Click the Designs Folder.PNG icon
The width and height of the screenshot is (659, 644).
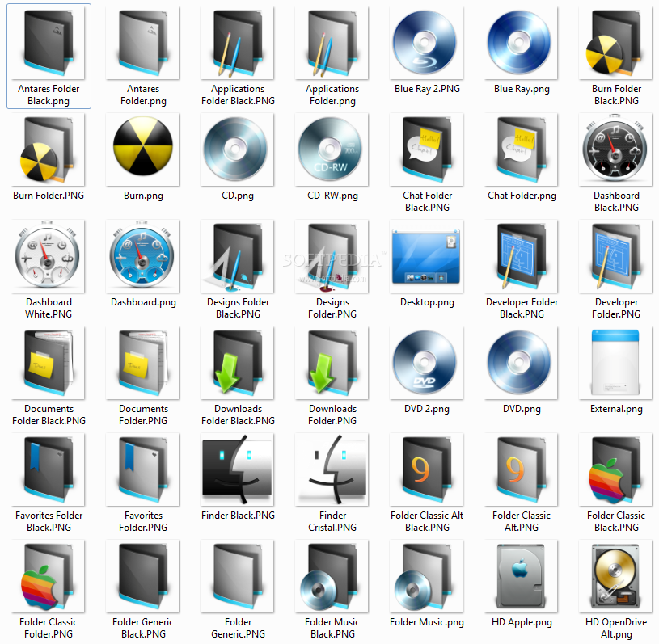[x=332, y=256]
